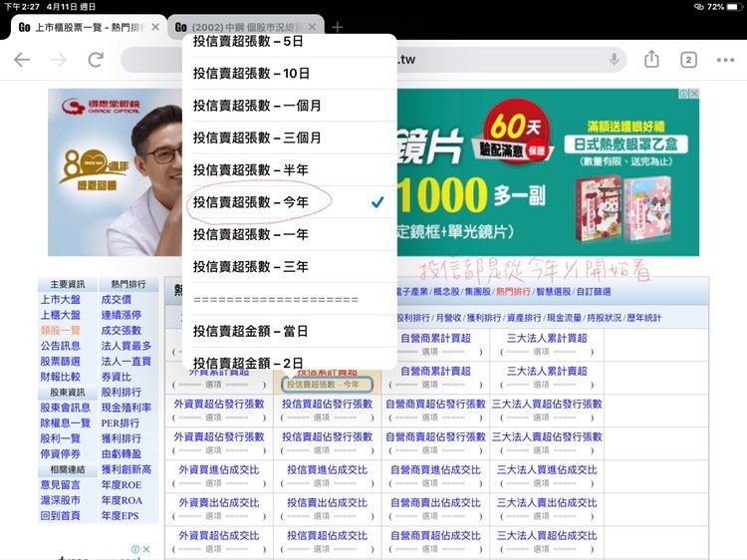Reload the page with the refresh icon
The width and height of the screenshot is (747, 560).
[96, 60]
